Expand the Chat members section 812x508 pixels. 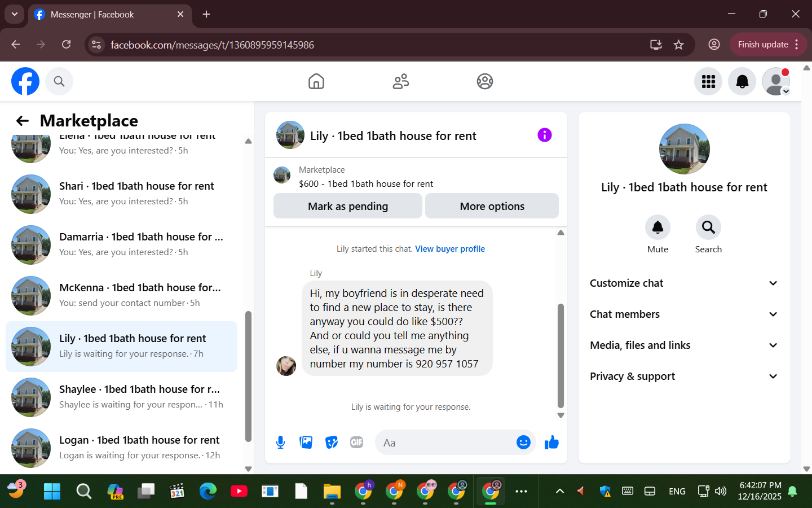[684, 314]
